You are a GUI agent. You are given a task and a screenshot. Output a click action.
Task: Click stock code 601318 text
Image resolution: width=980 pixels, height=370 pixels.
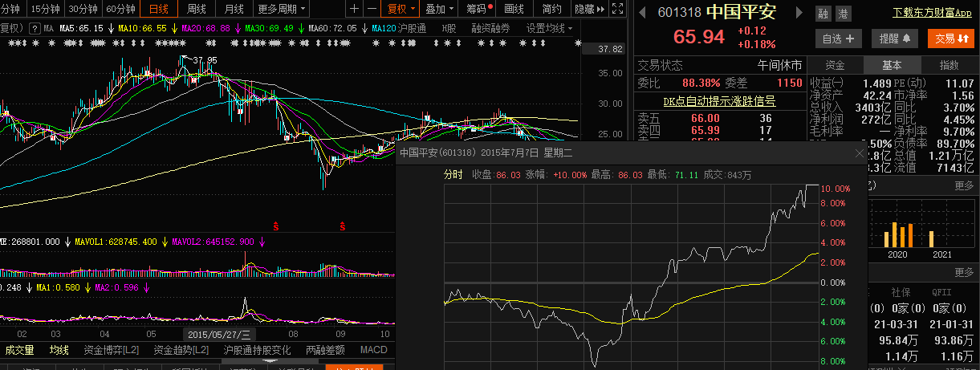[x=679, y=13]
